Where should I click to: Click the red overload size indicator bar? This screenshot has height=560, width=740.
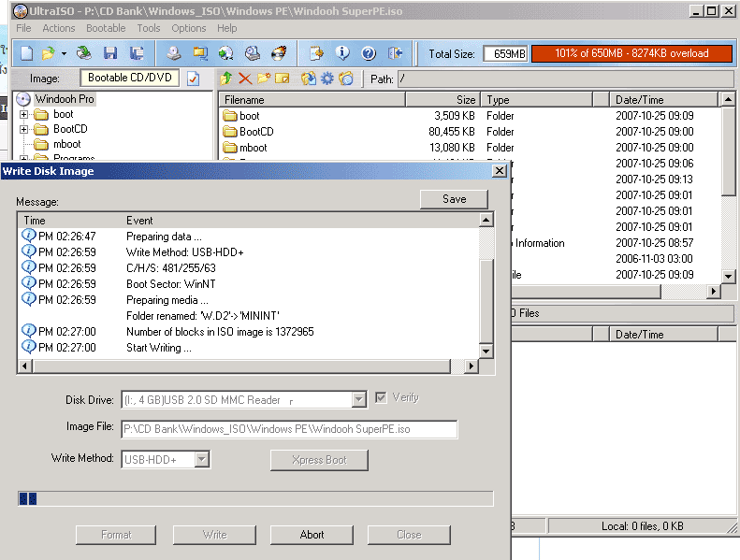click(631, 53)
